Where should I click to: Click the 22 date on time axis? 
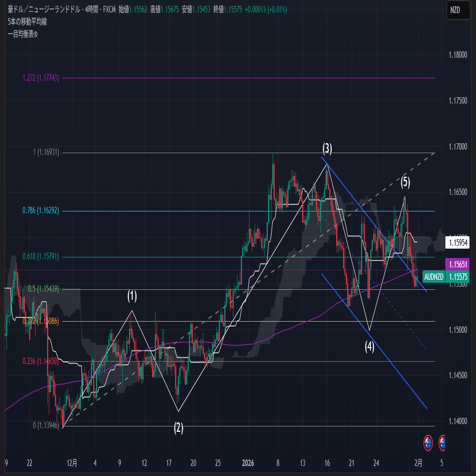pos(29,463)
